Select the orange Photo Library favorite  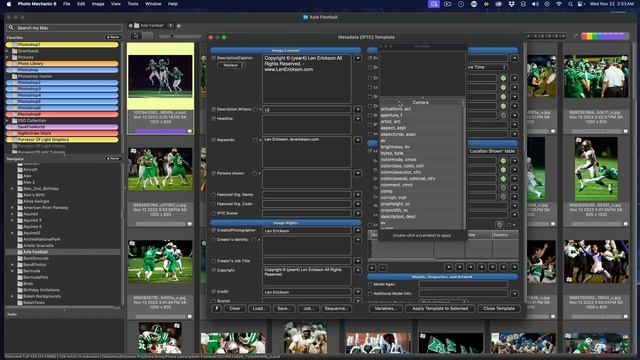(62, 64)
